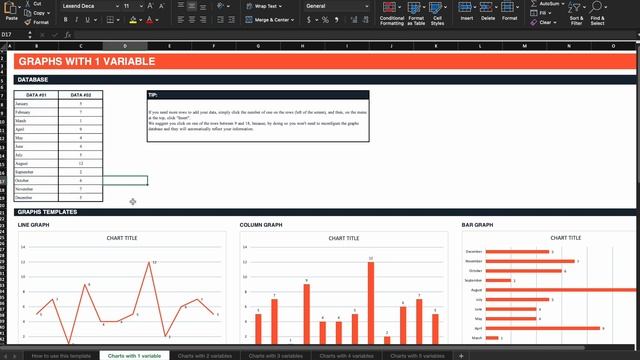The width and height of the screenshot is (640, 360).
Task: Click the Cut scissors icon
Action: click(27, 4)
